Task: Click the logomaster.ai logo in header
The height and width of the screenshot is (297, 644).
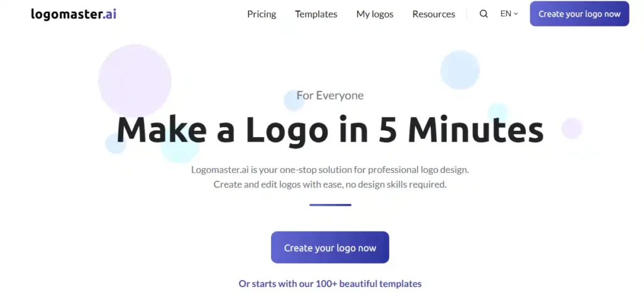Action: pyautogui.click(x=74, y=14)
